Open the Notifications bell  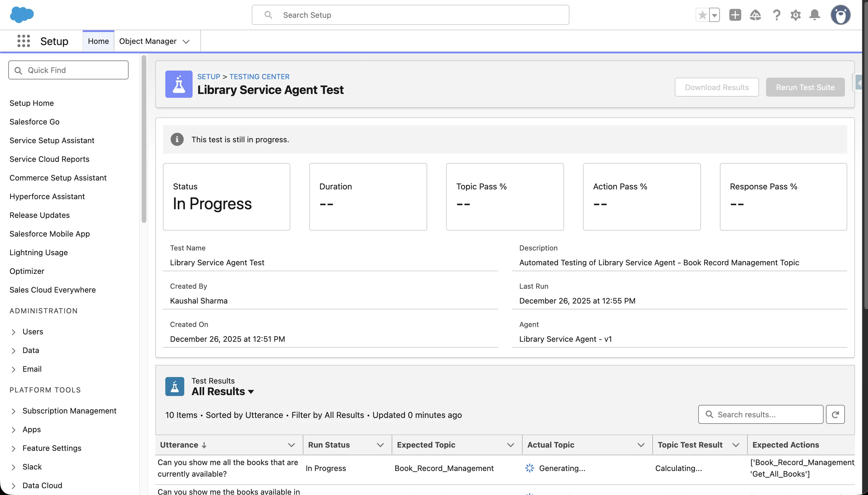tap(814, 15)
